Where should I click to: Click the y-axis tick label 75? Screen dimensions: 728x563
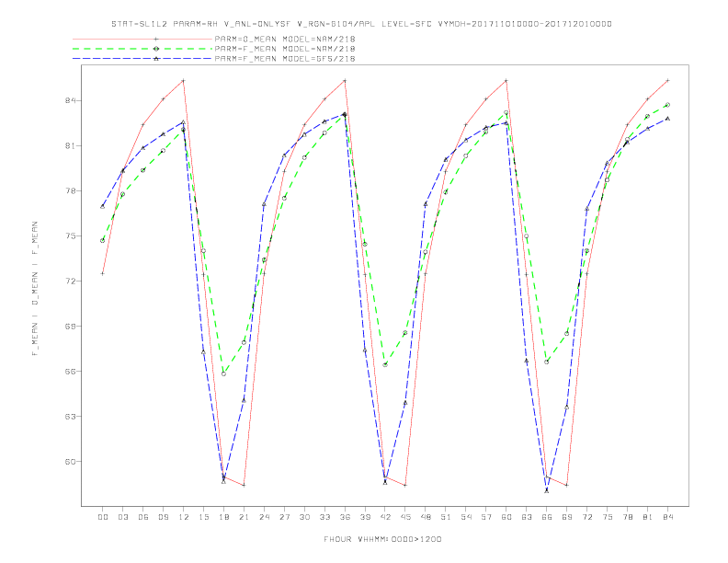coord(70,236)
